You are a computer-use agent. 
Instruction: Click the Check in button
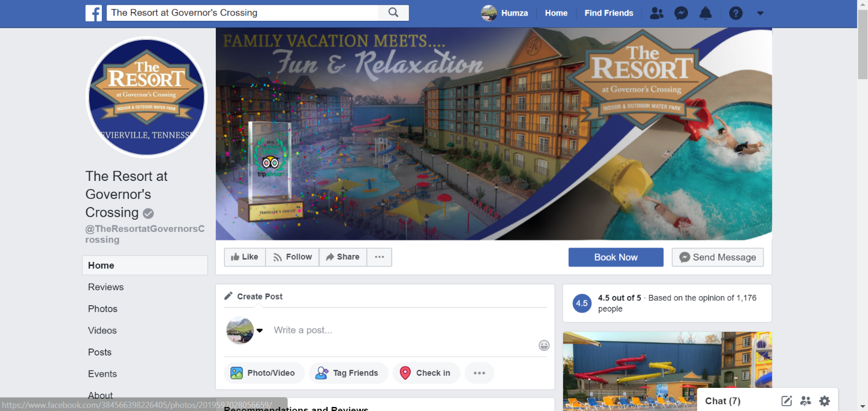(x=426, y=373)
